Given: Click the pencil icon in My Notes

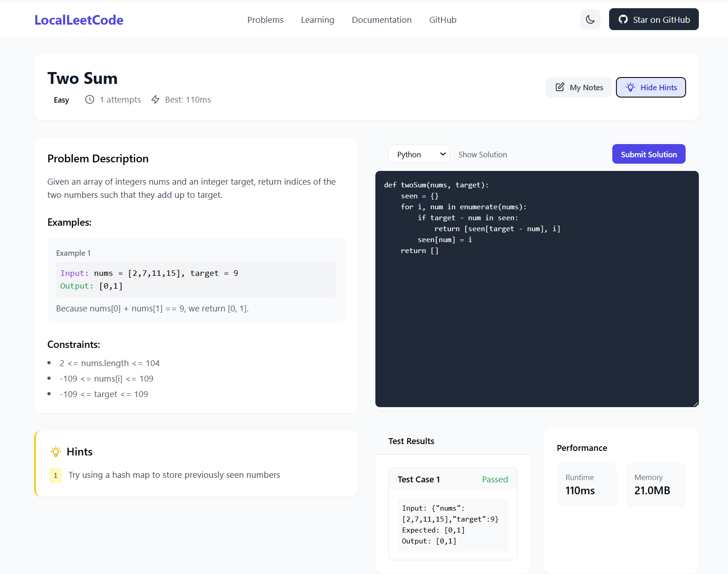Looking at the screenshot, I should [560, 87].
